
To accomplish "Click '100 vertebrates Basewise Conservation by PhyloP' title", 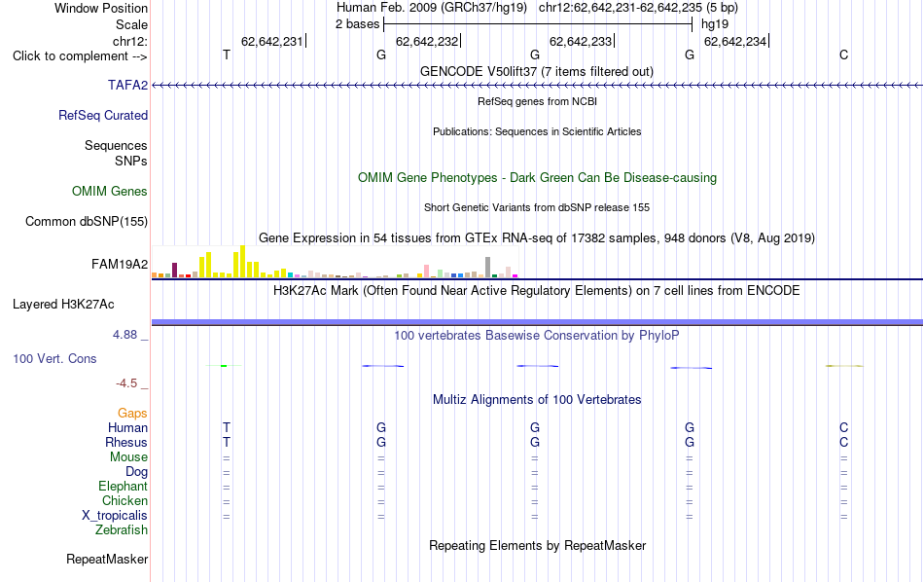I will click(537, 336).
